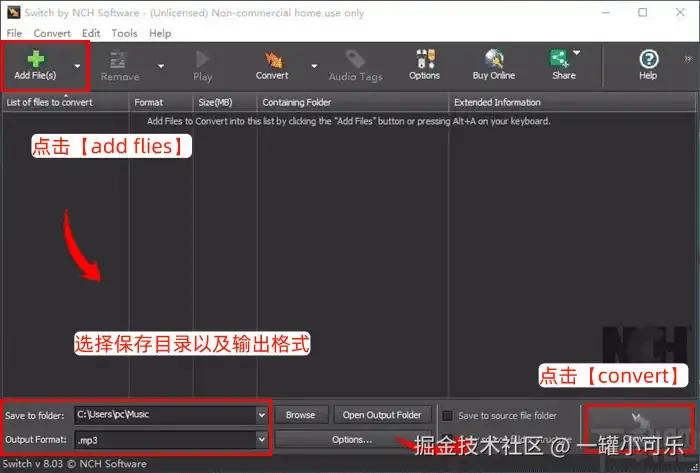Click the Open Output Folder button

click(x=382, y=415)
